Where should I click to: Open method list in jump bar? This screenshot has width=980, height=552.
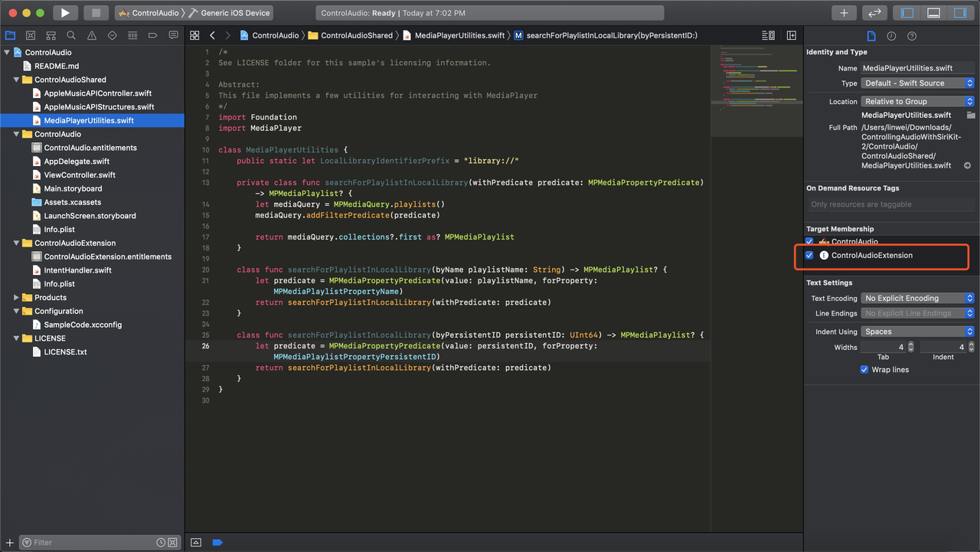point(606,35)
